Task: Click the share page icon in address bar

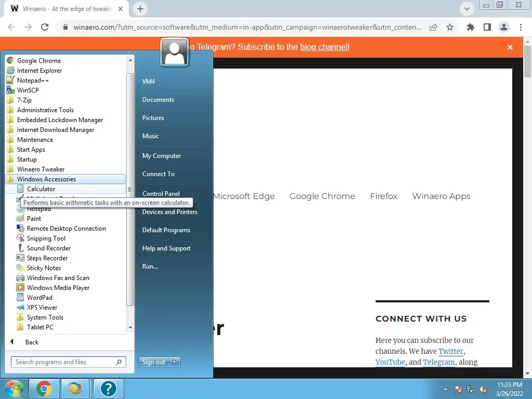Action: 433,27
